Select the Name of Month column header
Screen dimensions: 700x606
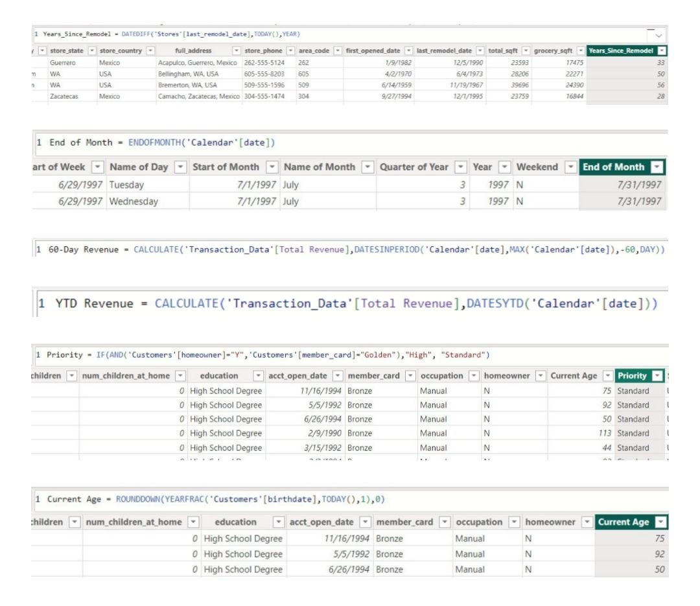[x=320, y=167]
